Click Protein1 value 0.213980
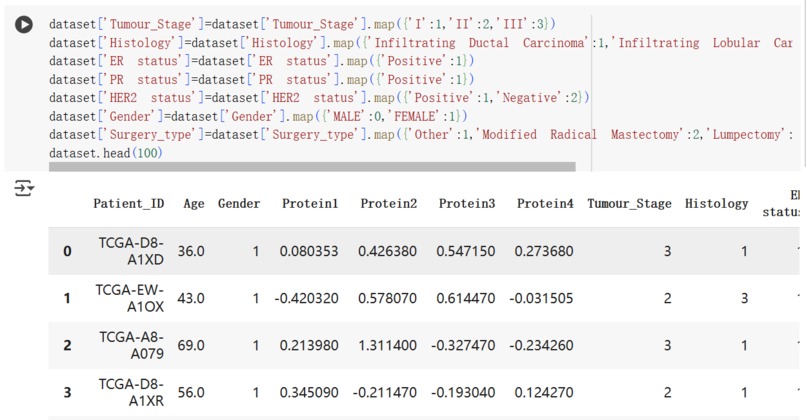 tap(309, 345)
